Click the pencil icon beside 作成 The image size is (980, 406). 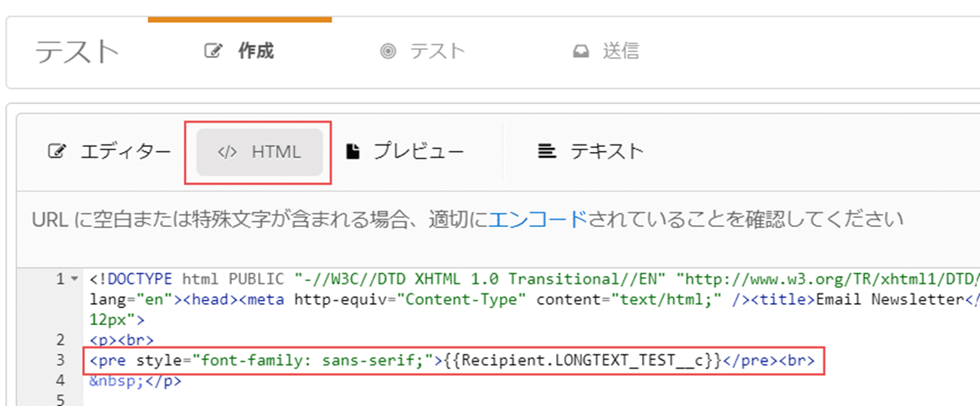212,51
